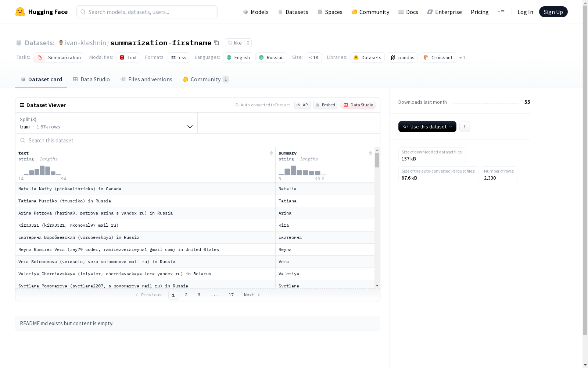This screenshot has height=368, width=588.
Task: Filter by Russian language tag
Action: [x=271, y=57]
